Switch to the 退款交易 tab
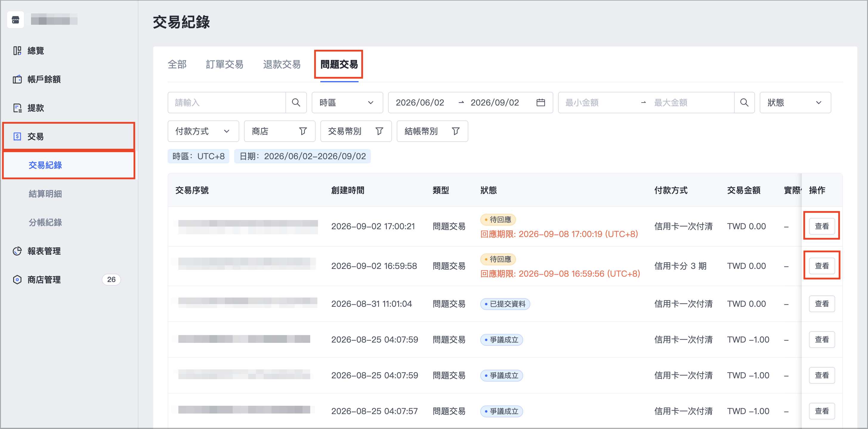 [282, 64]
